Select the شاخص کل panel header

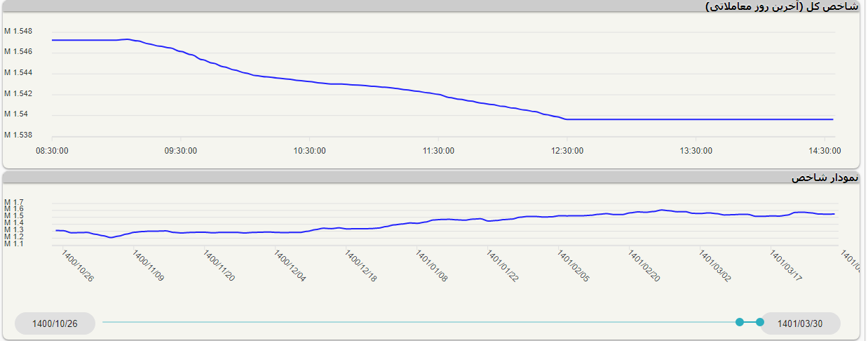781,6
